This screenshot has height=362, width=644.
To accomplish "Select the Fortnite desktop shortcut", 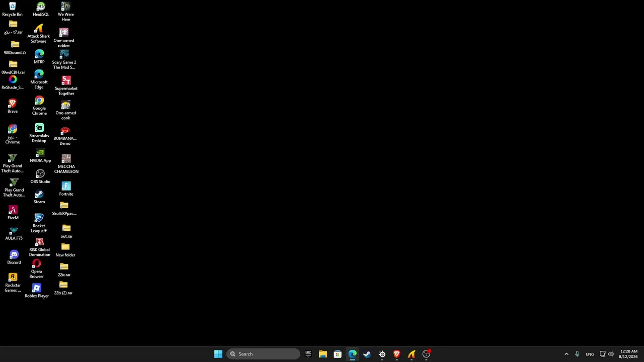I will (x=66, y=189).
